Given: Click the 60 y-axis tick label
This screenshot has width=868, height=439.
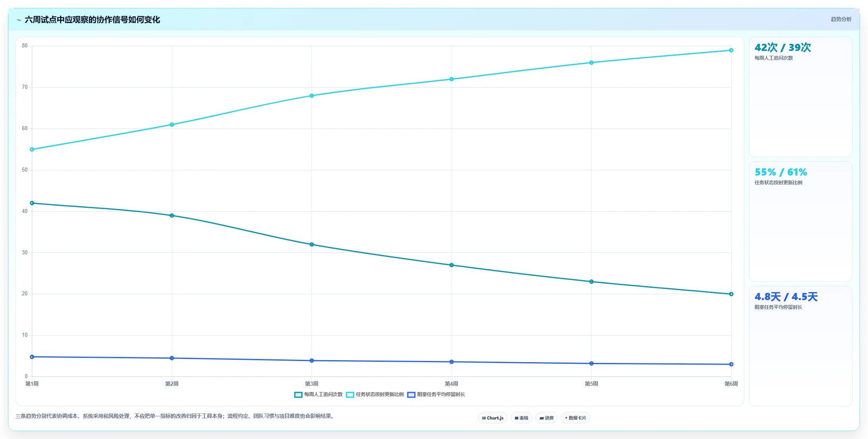Looking at the screenshot, I should [25, 129].
